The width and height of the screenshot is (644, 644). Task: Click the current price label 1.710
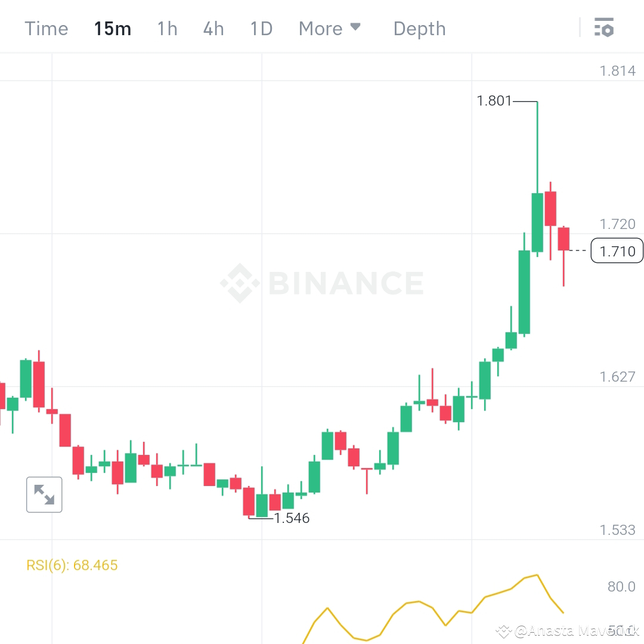pyautogui.click(x=617, y=251)
